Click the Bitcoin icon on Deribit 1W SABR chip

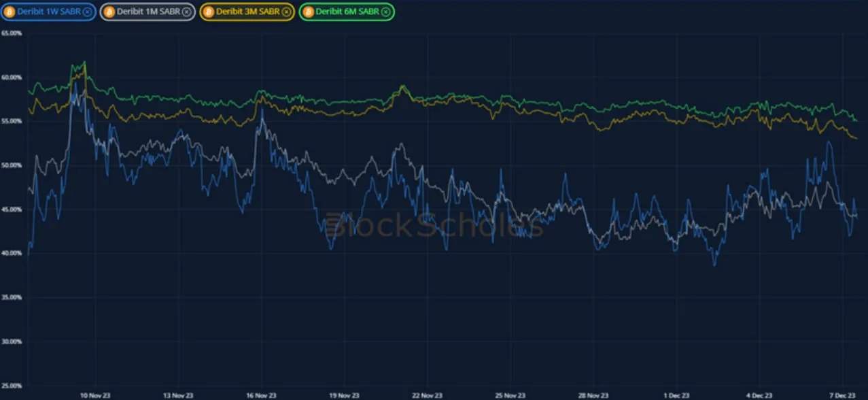pyautogui.click(x=10, y=12)
